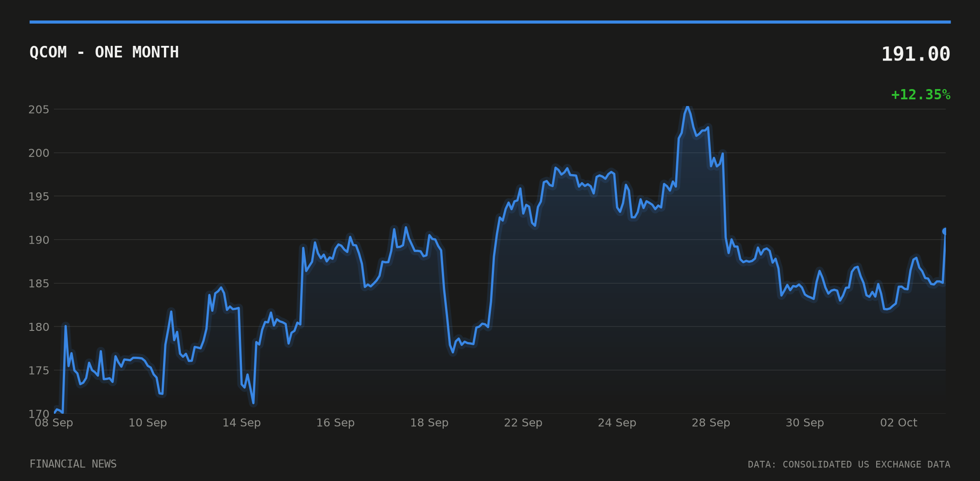
Task: Click the 200 y-axis label
Action: coord(39,153)
